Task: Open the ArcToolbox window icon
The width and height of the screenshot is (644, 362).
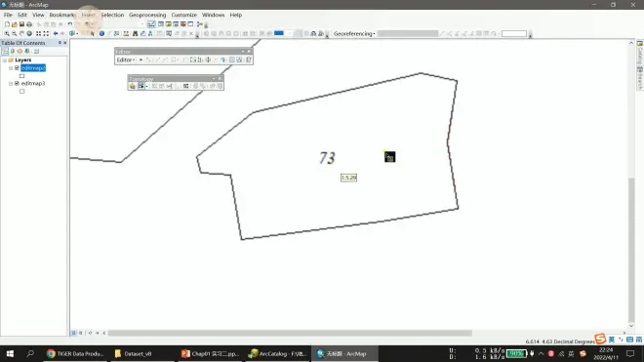Action: [183, 24]
